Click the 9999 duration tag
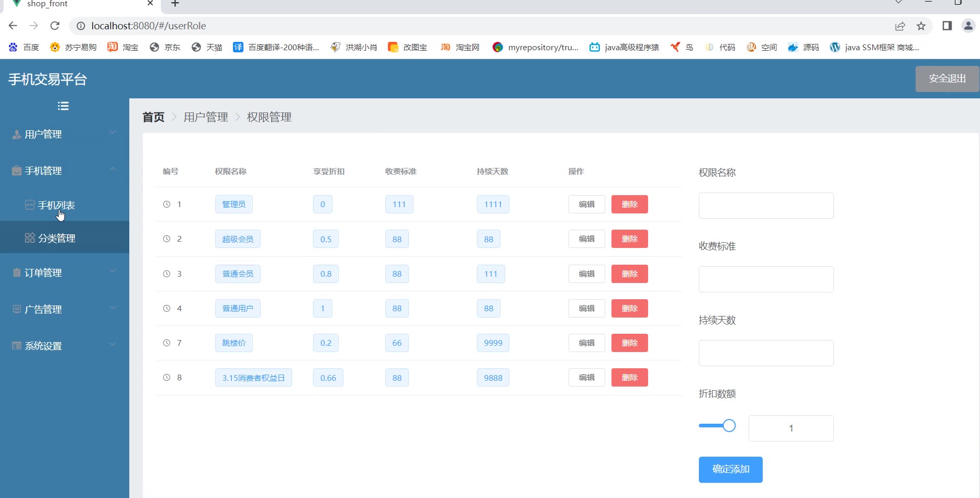The width and height of the screenshot is (980, 498). pos(493,343)
